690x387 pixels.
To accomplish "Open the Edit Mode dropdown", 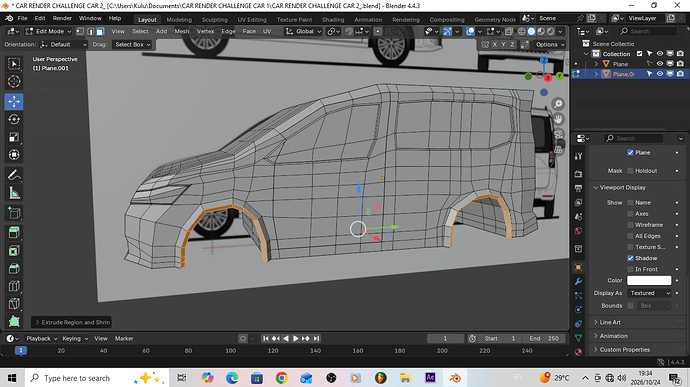I will pyautogui.click(x=48, y=31).
